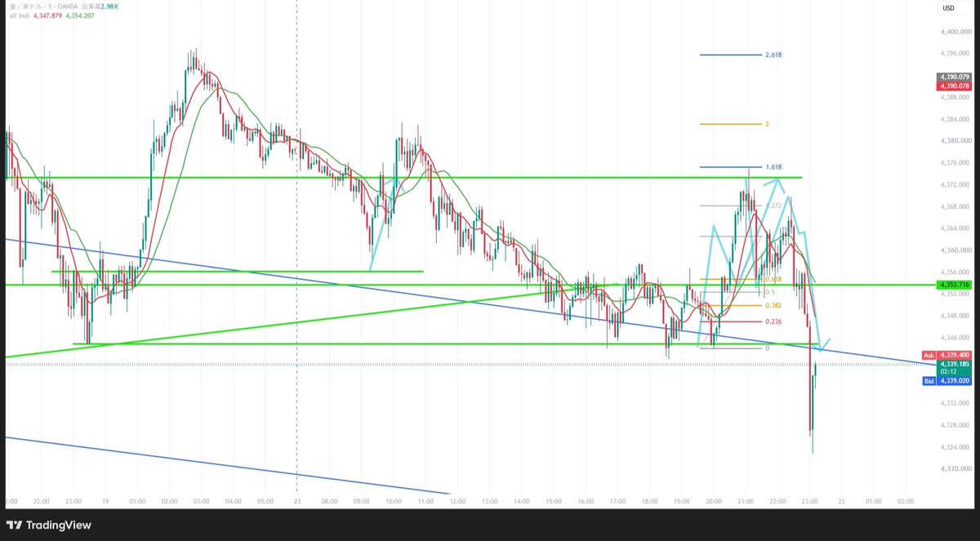Select the Fibonacci level 2 label
Screen dimensions: 980x541
point(768,124)
